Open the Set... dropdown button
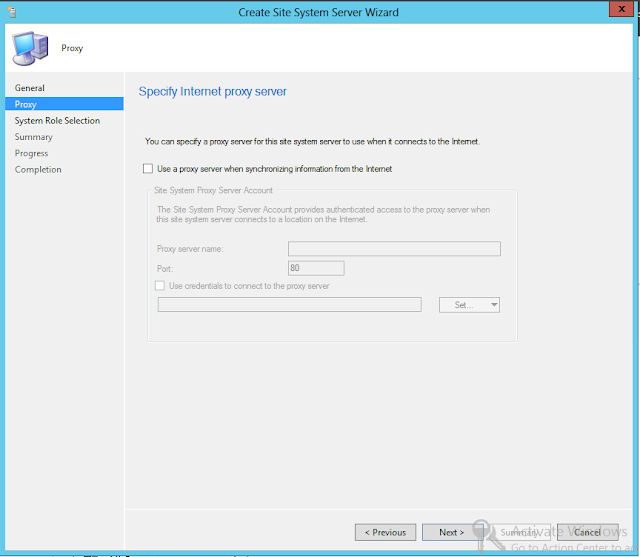Image resolution: width=640 pixels, height=557 pixels. tap(469, 305)
